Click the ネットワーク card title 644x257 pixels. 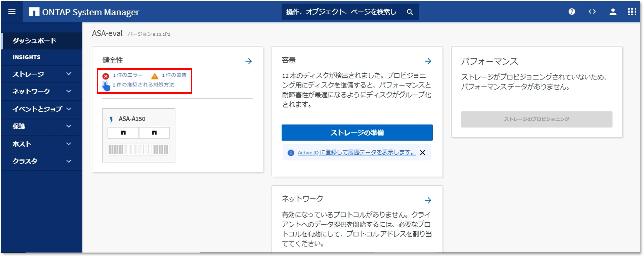[302, 199]
